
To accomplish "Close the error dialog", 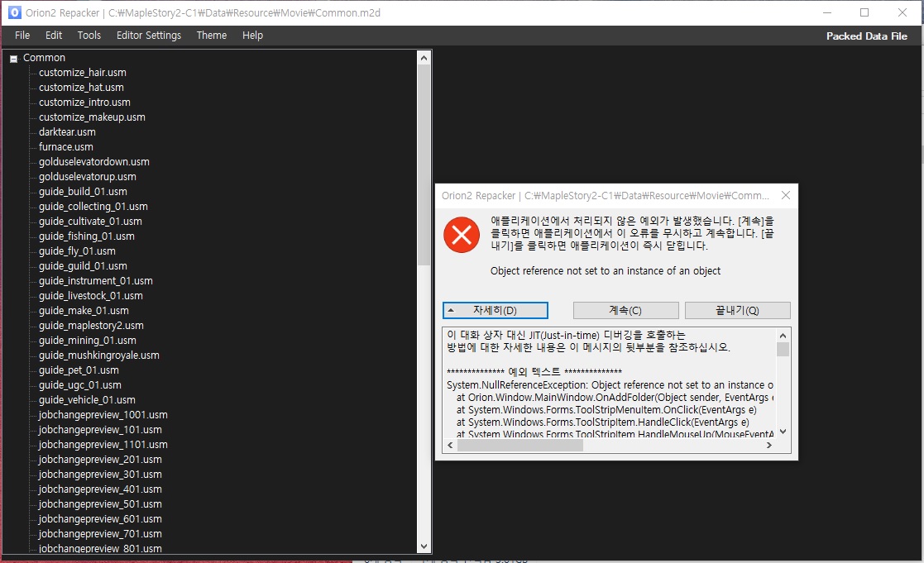I will (x=786, y=195).
